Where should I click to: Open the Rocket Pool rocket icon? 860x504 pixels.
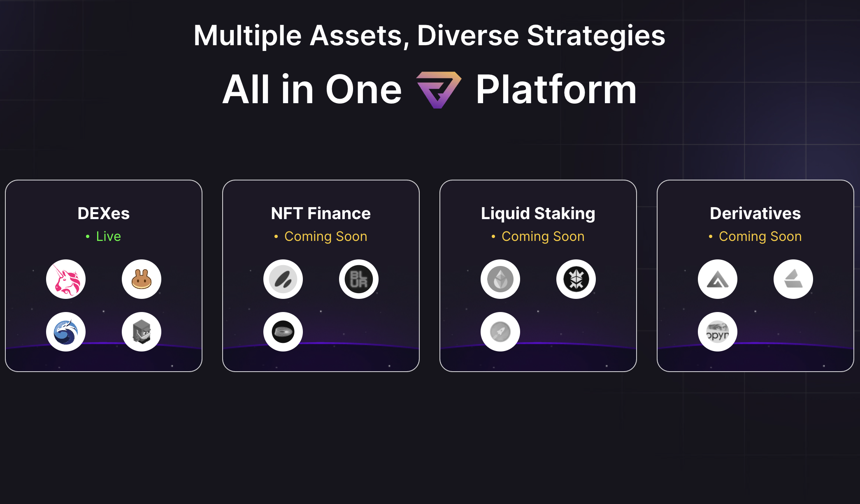point(500,332)
